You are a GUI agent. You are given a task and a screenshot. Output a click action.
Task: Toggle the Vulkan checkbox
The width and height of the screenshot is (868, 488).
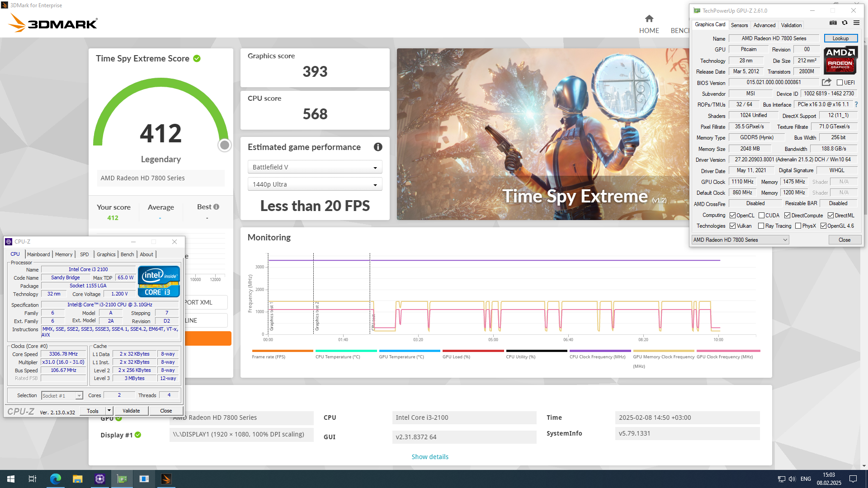click(732, 226)
